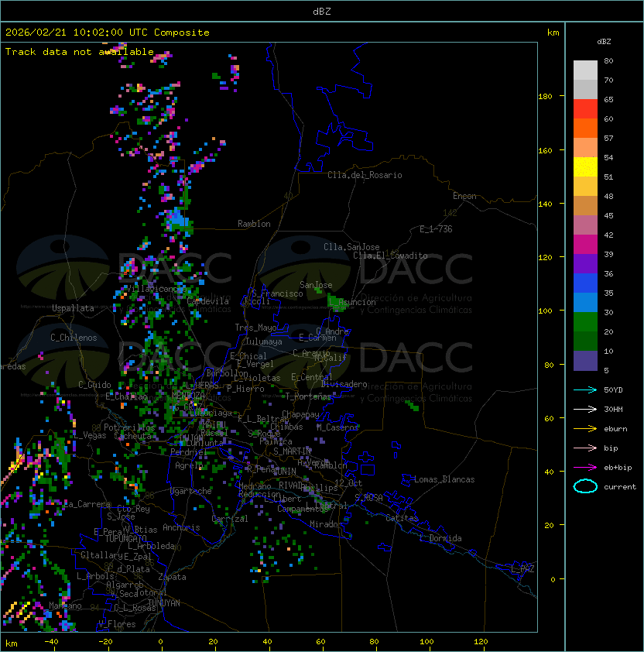Click the 'Carrizal' place label
Viewport: 644px width, 652px height.
[x=230, y=519]
